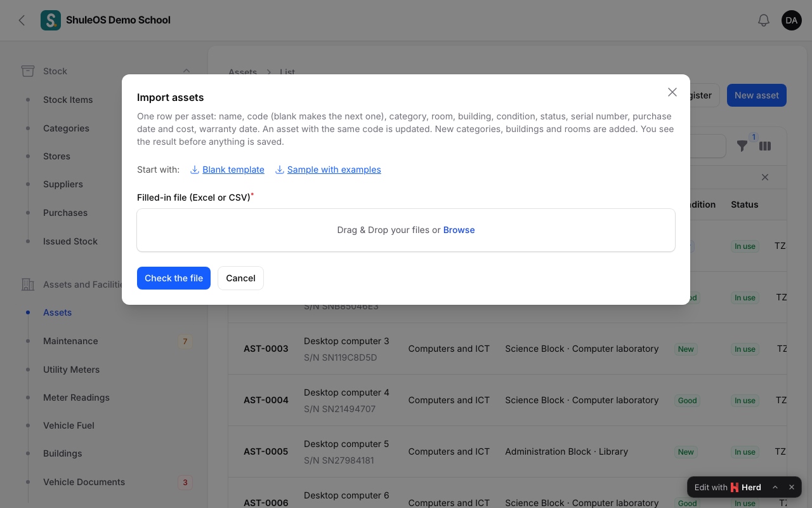The height and width of the screenshot is (508, 812).
Task: Open Buildings in the sidebar
Action: tap(62, 453)
